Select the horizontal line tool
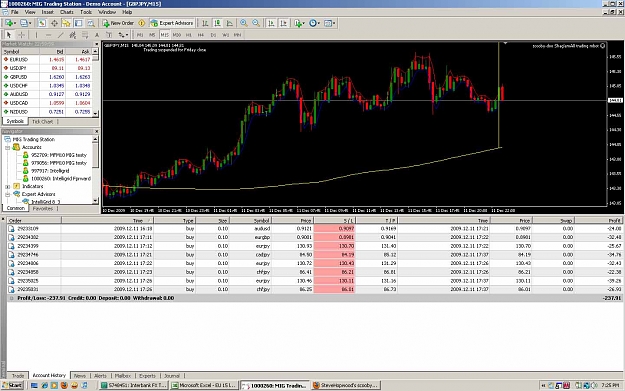 pyautogui.click(x=48, y=35)
